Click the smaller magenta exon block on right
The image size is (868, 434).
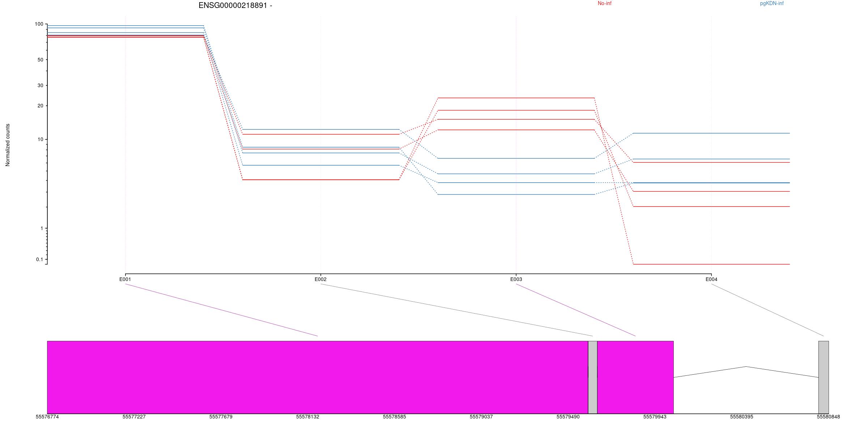click(x=635, y=377)
